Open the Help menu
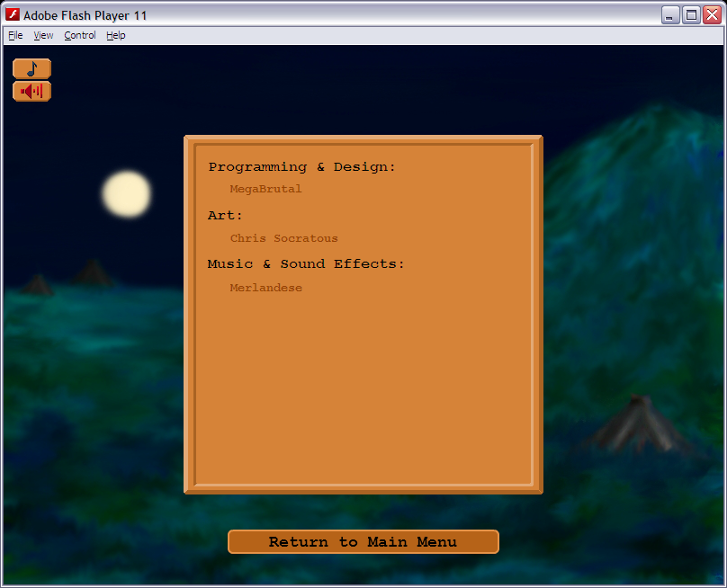727x588 pixels. (116, 35)
